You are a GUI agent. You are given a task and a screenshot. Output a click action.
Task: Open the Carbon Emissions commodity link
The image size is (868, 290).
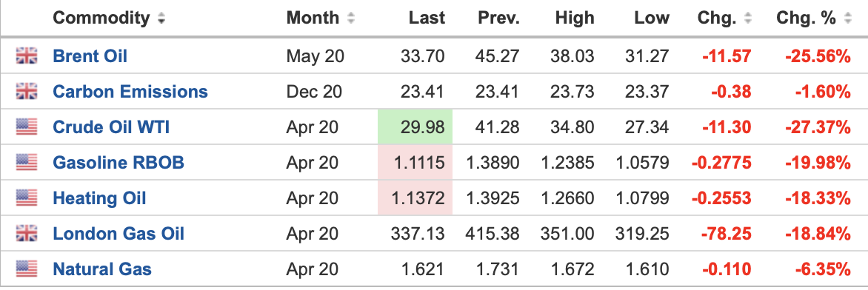tap(130, 91)
